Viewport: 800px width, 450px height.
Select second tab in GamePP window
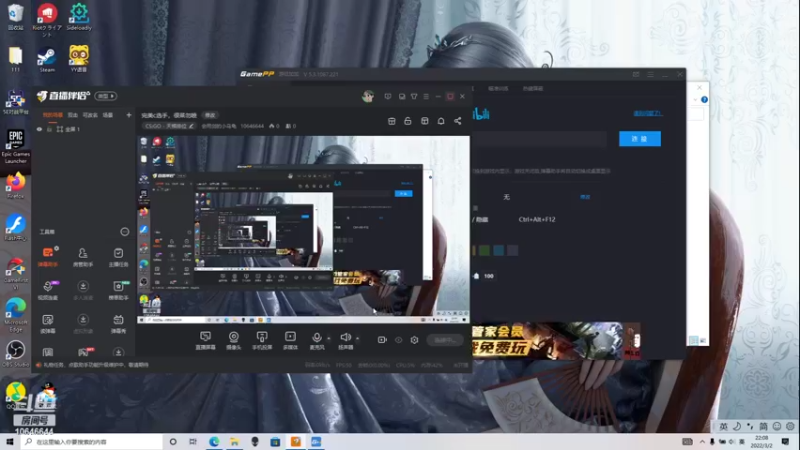click(x=497, y=88)
